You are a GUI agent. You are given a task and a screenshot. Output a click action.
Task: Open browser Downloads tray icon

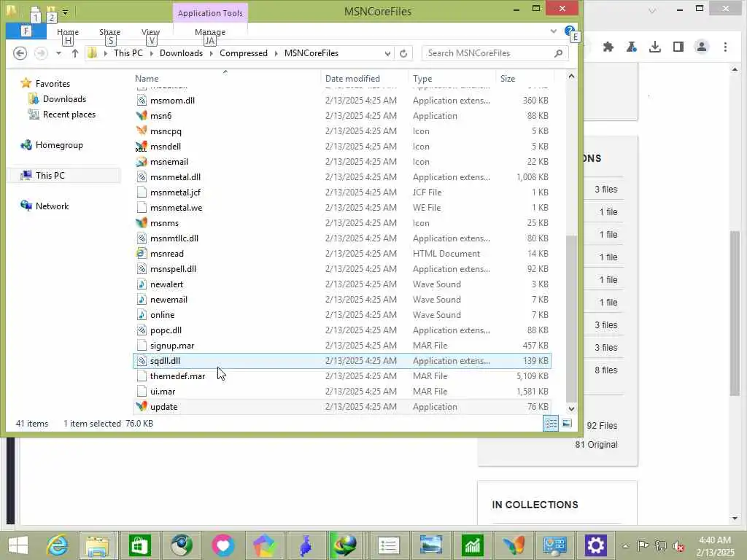655,47
